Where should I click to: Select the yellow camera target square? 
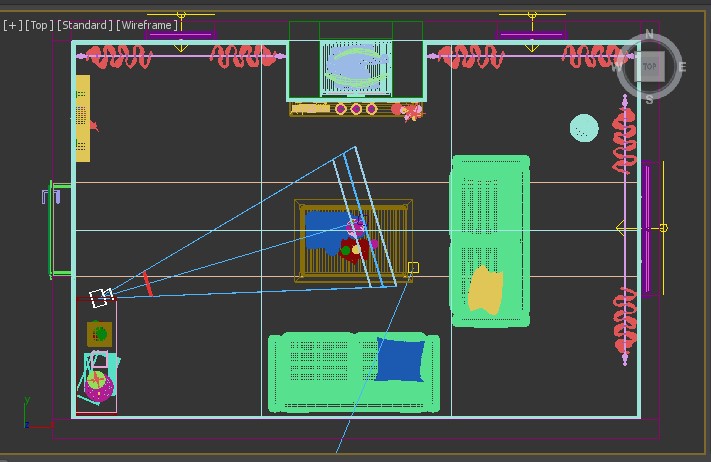(x=413, y=268)
